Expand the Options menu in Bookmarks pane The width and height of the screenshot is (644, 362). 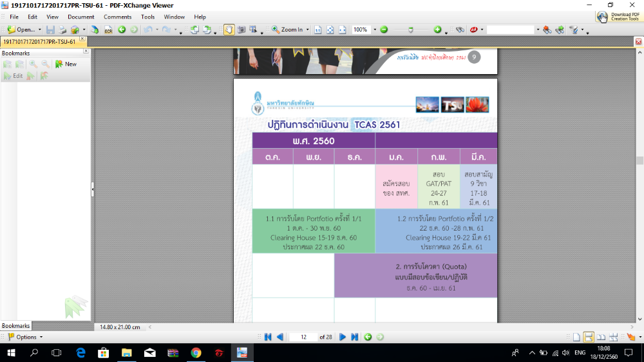click(x=26, y=337)
